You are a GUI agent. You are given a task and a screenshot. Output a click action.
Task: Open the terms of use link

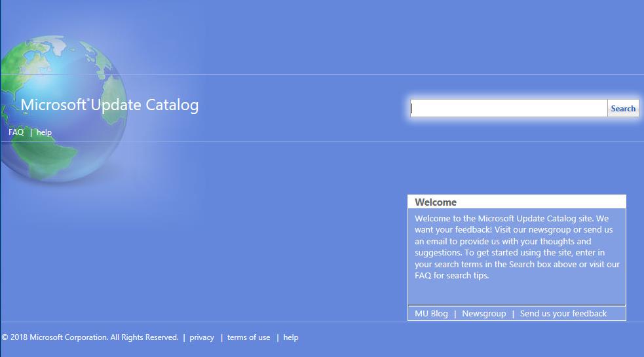pyautogui.click(x=248, y=337)
